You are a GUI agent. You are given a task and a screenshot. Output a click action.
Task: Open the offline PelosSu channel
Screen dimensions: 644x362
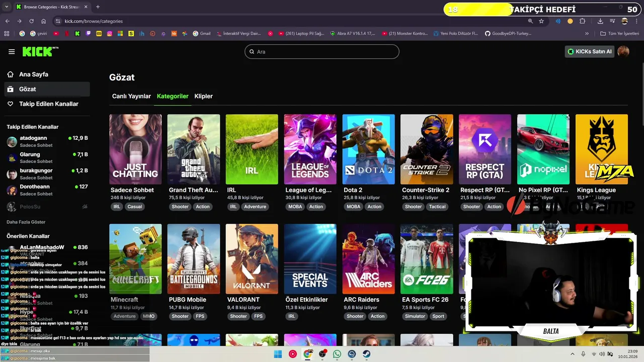(48, 207)
